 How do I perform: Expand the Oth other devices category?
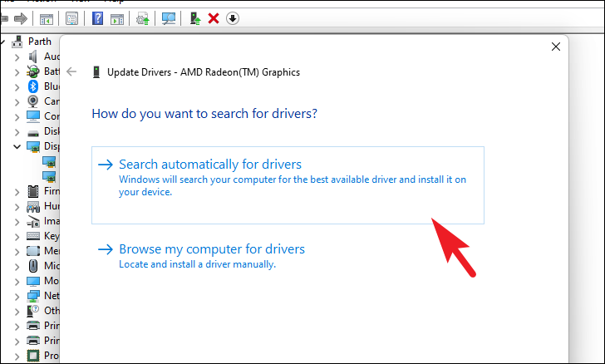point(17,312)
